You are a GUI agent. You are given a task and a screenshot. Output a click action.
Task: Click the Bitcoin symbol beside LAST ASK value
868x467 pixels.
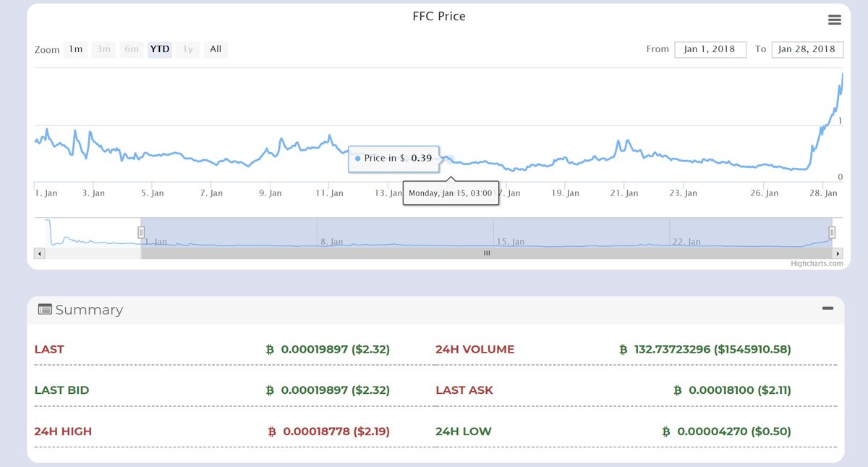point(678,390)
